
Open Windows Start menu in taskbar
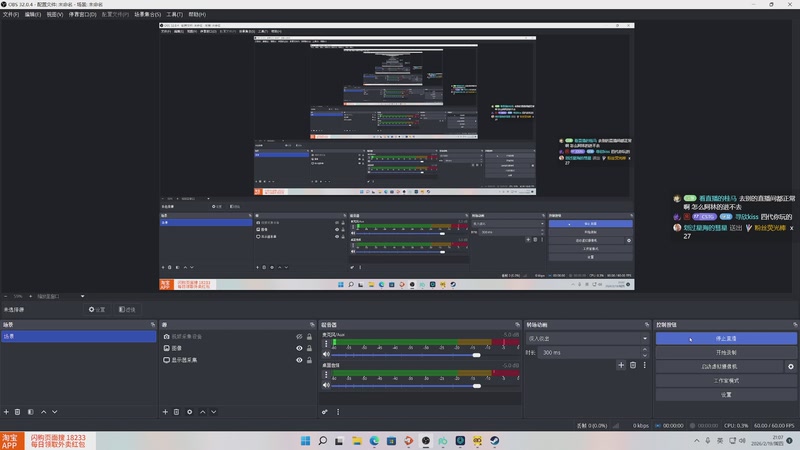pyautogui.click(x=305, y=441)
